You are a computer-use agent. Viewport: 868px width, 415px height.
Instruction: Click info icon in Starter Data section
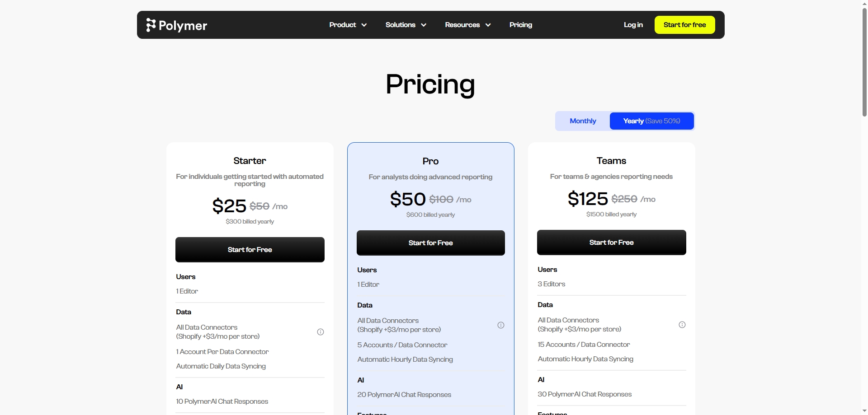[x=321, y=332]
